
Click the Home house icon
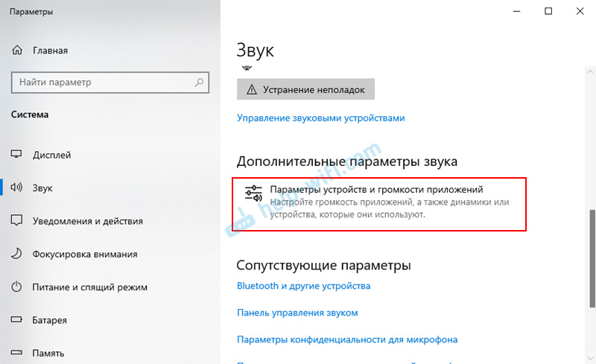[17, 50]
